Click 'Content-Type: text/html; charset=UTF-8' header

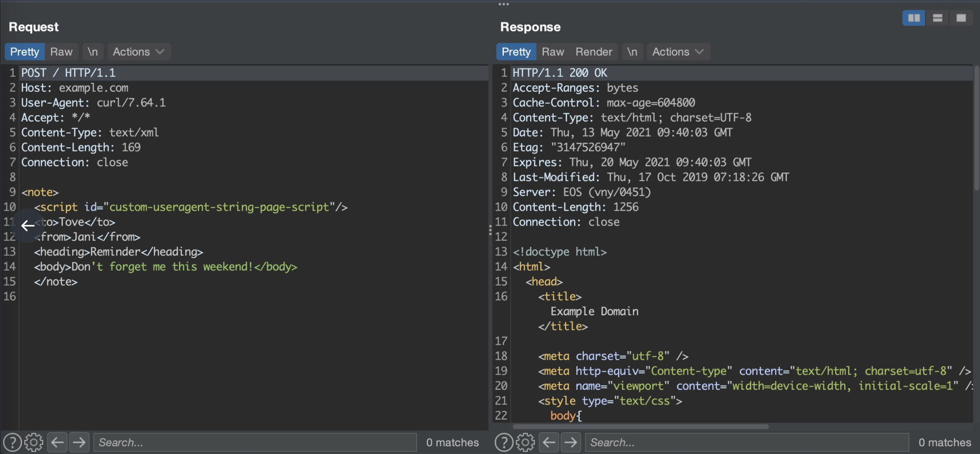(632, 118)
